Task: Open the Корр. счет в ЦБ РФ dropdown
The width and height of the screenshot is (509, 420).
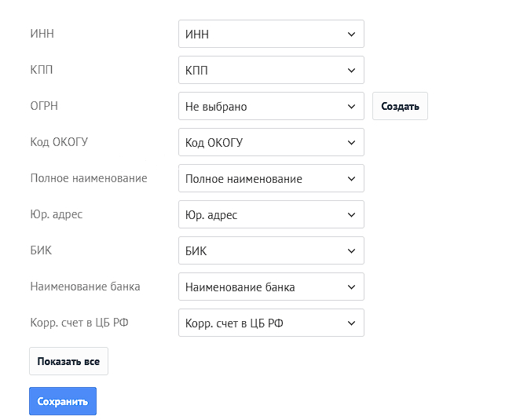Action: pos(271,323)
